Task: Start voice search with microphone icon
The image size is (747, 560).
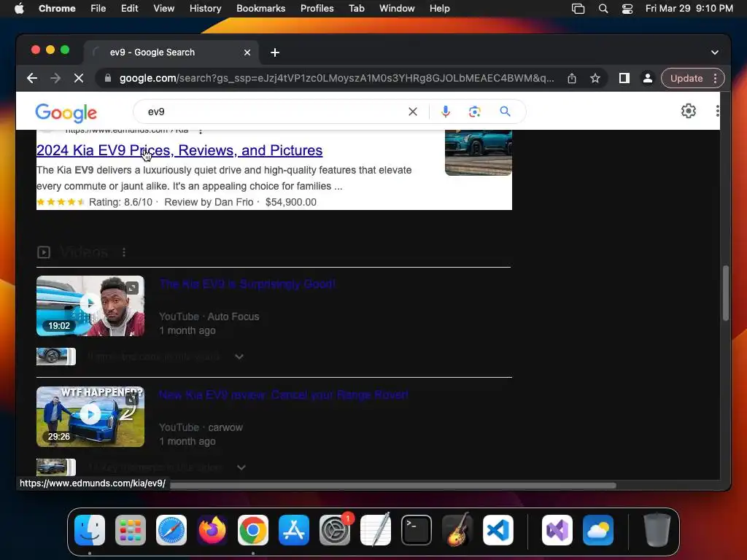Action: coord(445,112)
